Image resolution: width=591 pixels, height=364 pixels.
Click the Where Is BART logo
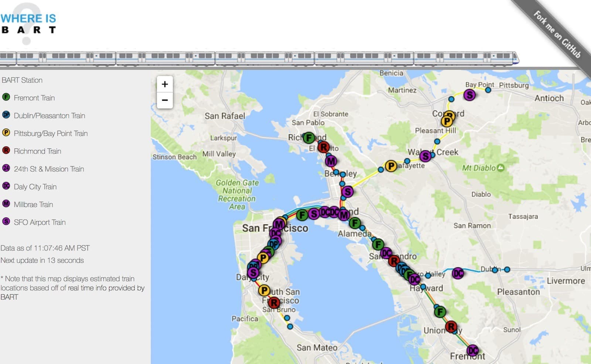(28, 24)
